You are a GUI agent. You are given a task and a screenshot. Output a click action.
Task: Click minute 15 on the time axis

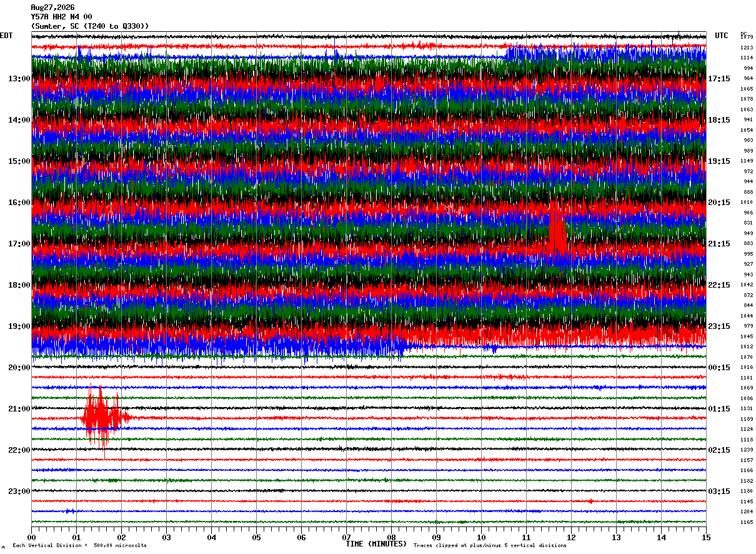pyautogui.click(x=705, y=537)
